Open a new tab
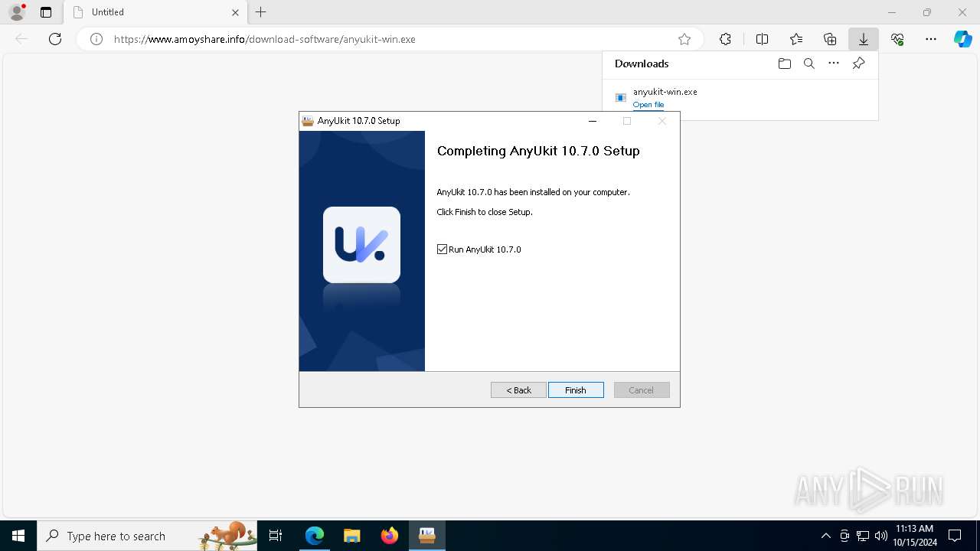980x551 pixels. click(x=261, y=12)
